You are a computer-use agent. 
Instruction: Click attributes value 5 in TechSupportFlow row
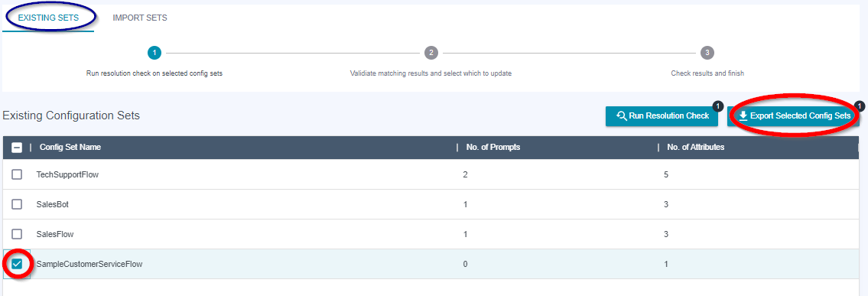point(666,174)
